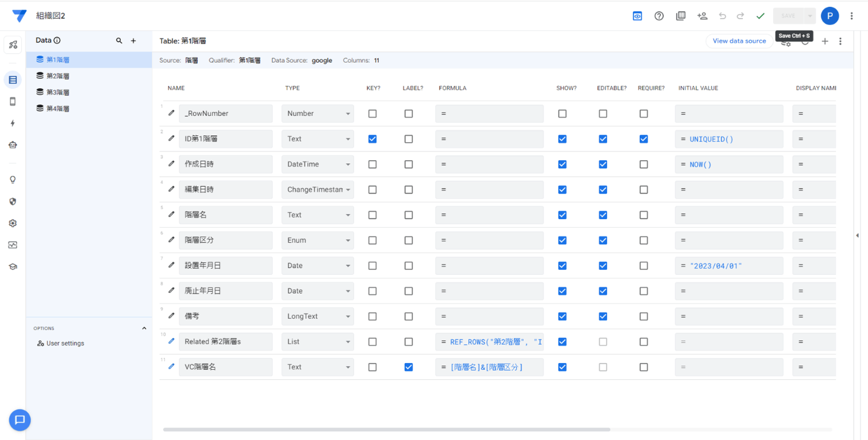This screenshot has width=868, height=440.
Task: Open List TYPE dropdown for Related 第2階層s
Action: click(317, 342)
